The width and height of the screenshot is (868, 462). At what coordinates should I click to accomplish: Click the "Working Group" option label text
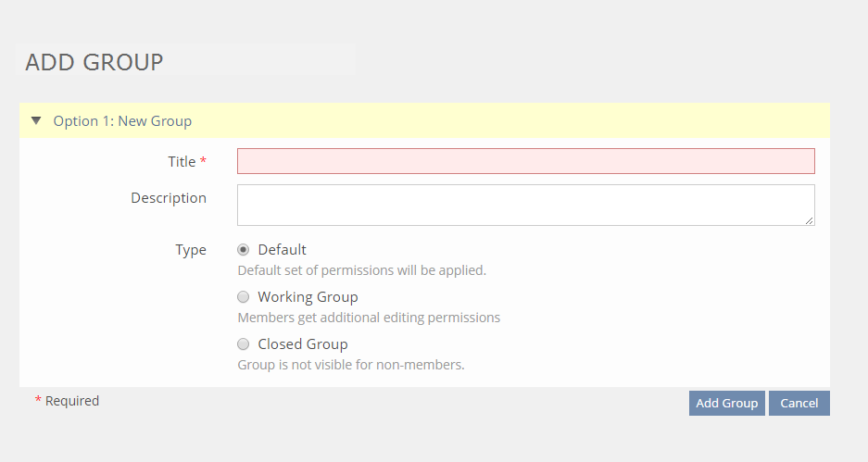pos(308,297)
